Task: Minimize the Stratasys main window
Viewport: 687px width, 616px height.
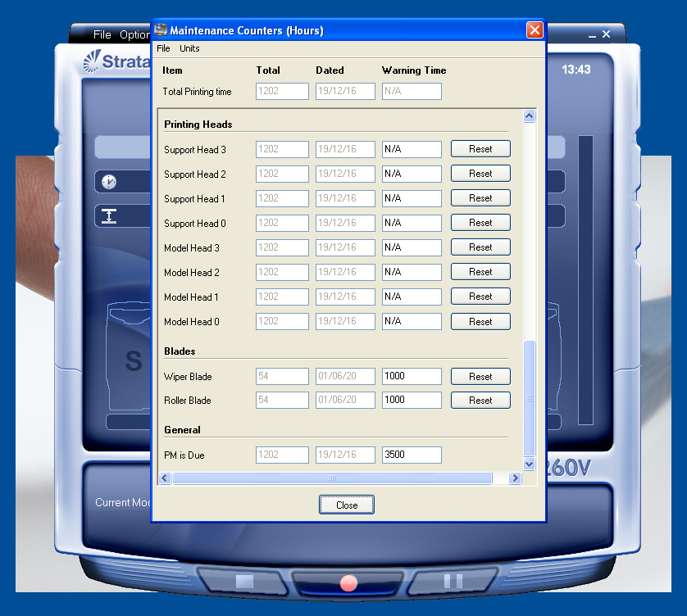Action: (592, 34)
